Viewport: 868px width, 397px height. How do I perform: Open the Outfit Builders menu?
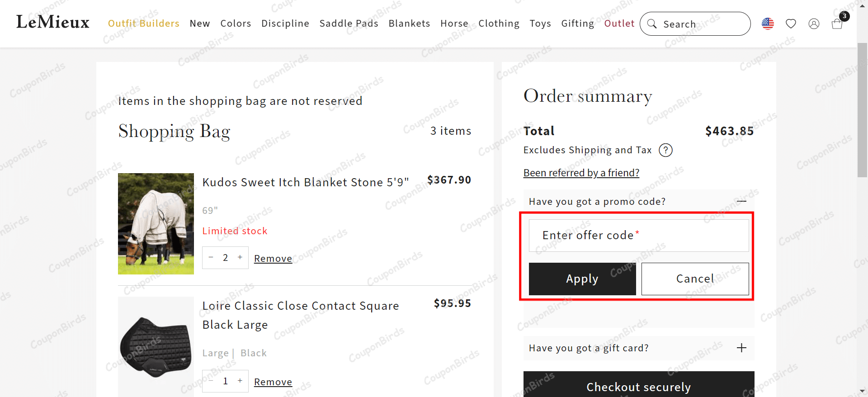pos(143,23)
